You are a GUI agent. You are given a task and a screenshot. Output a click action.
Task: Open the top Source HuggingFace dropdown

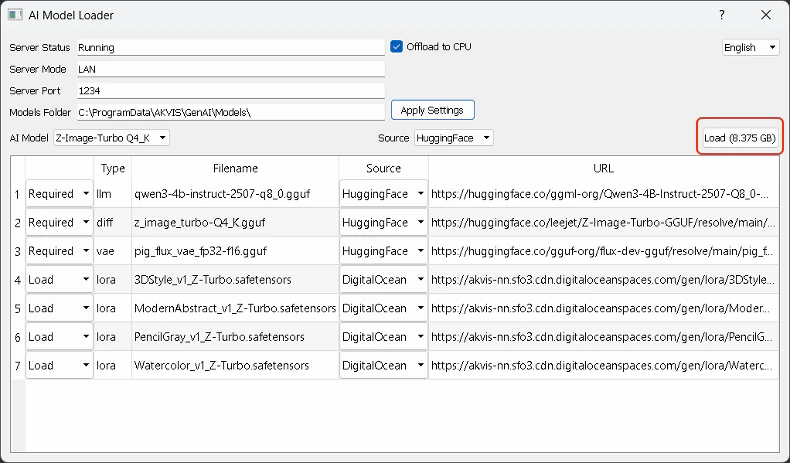(x=453, y=138)
